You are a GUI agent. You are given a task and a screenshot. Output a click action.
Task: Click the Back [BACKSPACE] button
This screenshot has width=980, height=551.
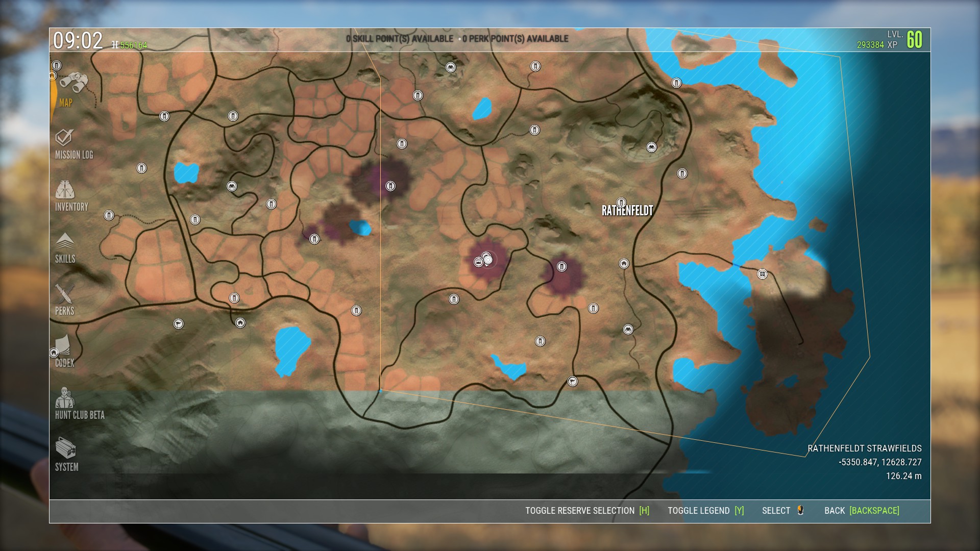coord(862,511)
